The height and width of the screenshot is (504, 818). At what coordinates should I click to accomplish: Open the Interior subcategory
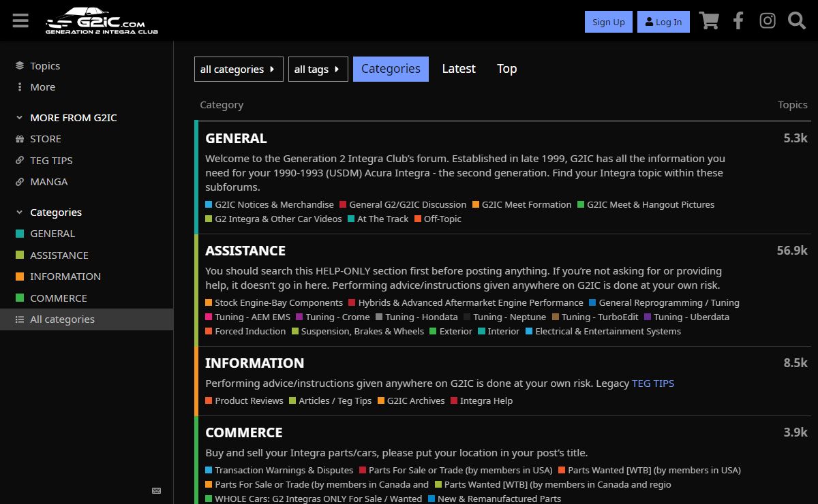click(499, 331)
